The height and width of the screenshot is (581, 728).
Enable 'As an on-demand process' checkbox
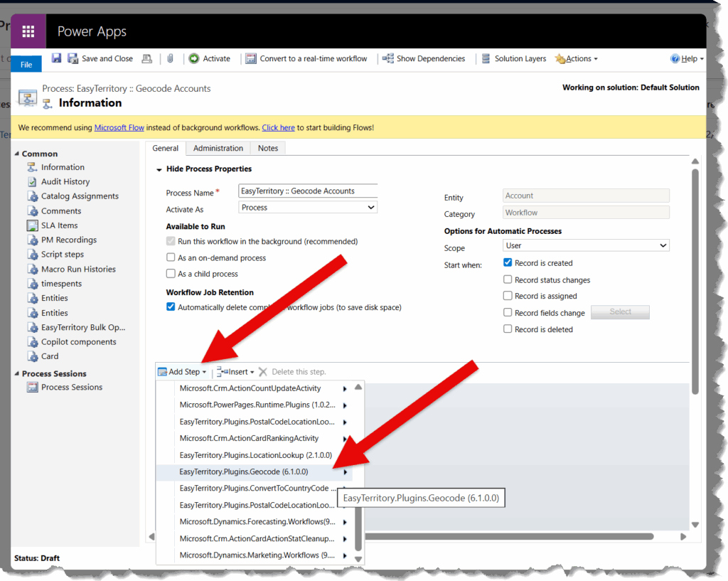171,257
